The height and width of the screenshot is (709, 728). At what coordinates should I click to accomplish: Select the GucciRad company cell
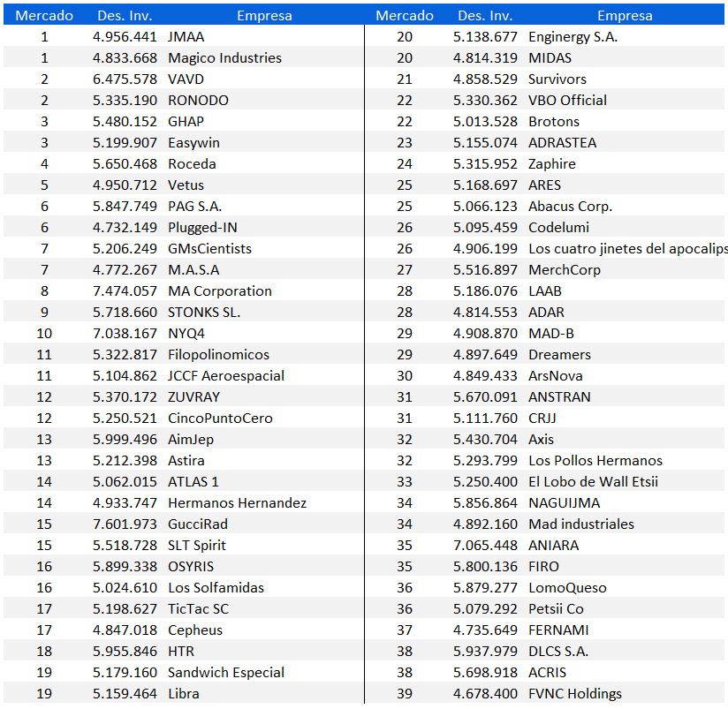coord(198,524)
